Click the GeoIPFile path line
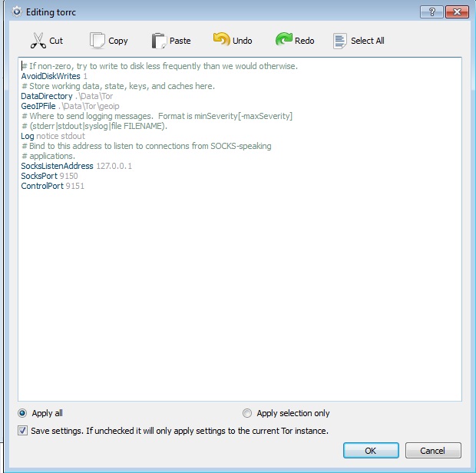The image size is (476, 473). click(70, 106)
